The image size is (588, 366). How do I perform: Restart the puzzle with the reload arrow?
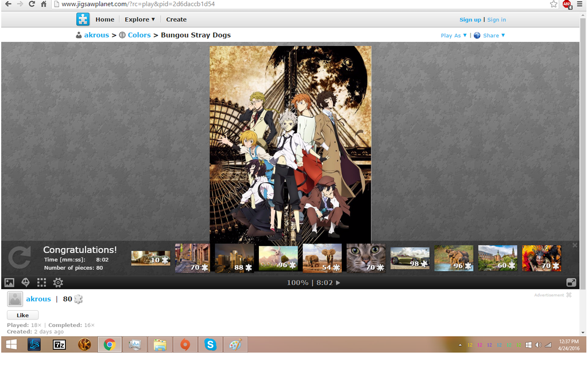[x=20, y=257]
